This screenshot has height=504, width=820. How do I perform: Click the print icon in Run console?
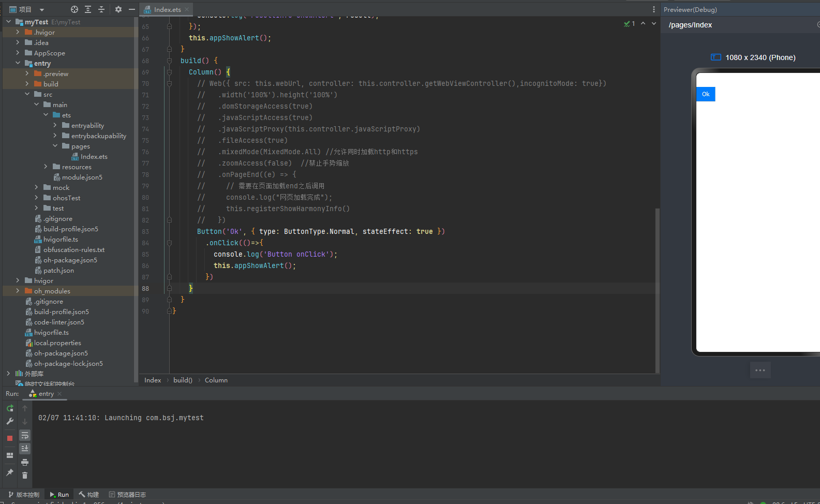coord(25,462)
